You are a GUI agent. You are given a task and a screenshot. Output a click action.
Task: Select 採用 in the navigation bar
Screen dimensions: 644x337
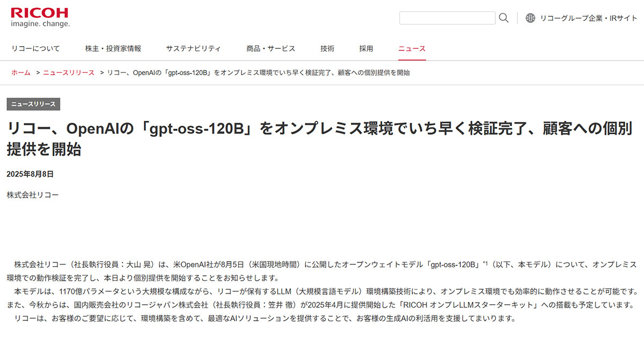click(366, 48)
